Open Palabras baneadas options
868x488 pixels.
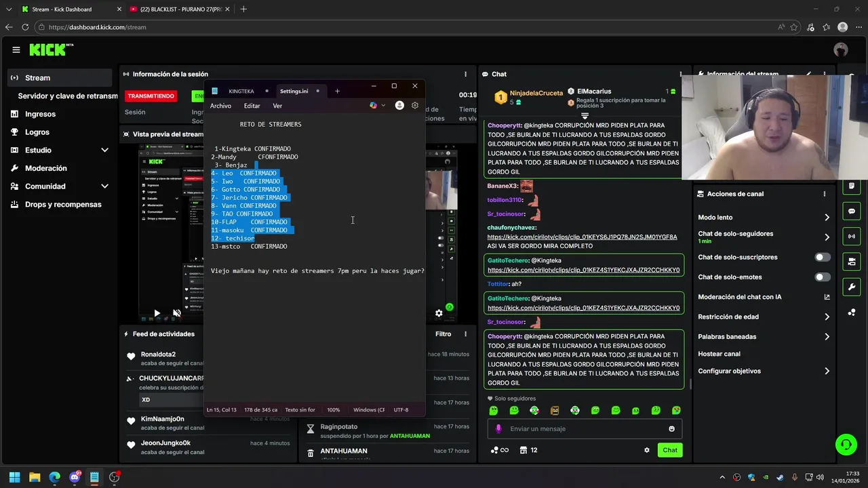pyautogui.click(x=827, y=337)
